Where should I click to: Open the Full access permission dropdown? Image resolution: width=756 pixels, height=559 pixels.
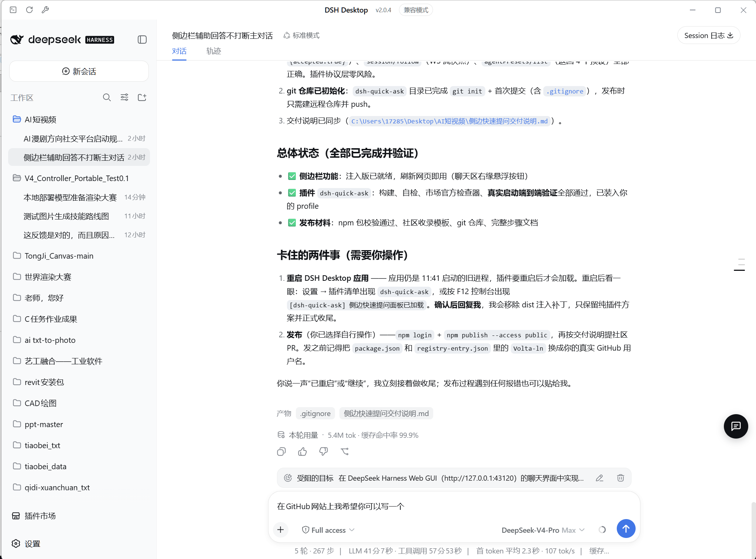pyautogui.click(x=328, y=530)
